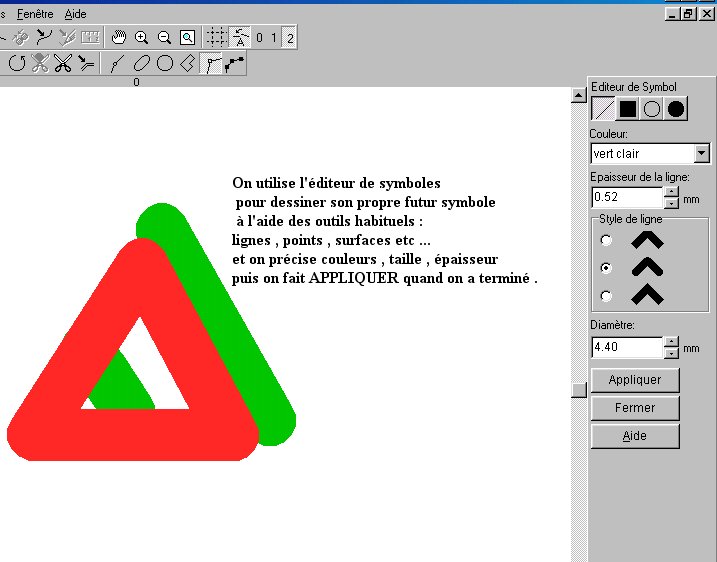Click the vertical scrollbar up arrow
Viewport: 717px width, 562px height.
point(577,95)
